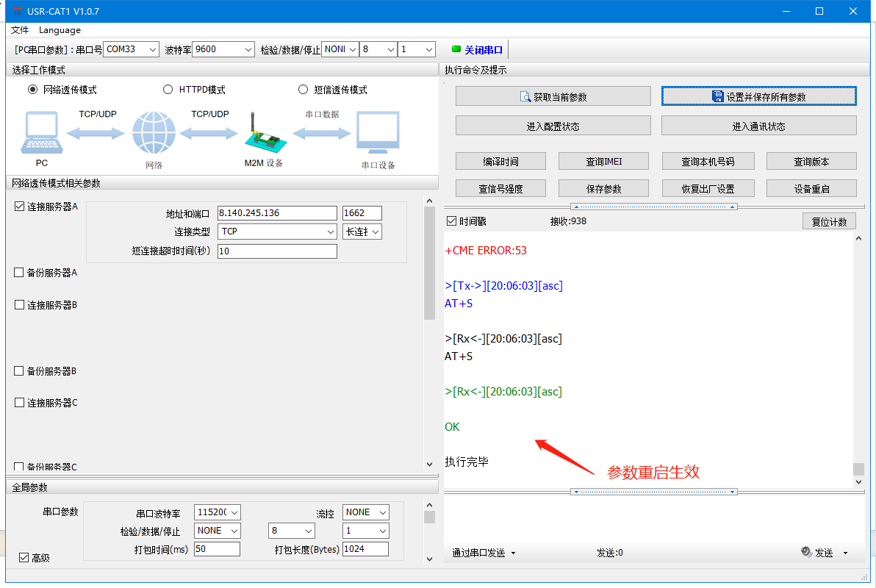Click the green close serial port icon

456,50
